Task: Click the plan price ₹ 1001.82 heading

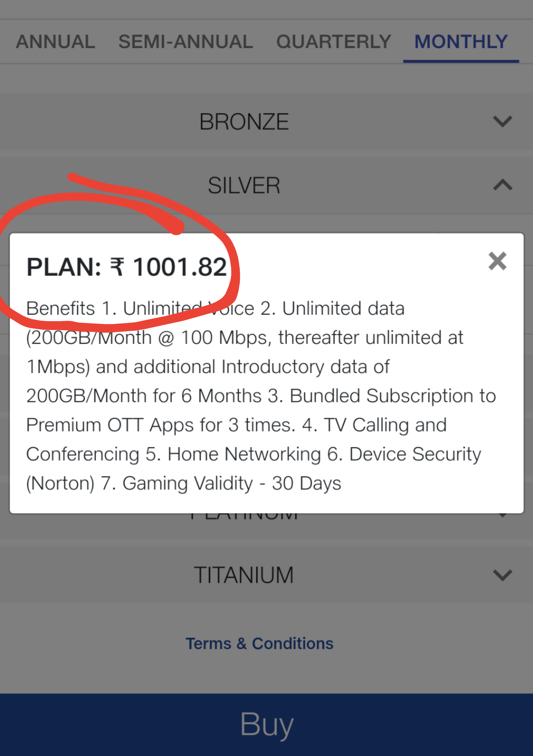Action: pyautogui.click(x=127, y=267)
